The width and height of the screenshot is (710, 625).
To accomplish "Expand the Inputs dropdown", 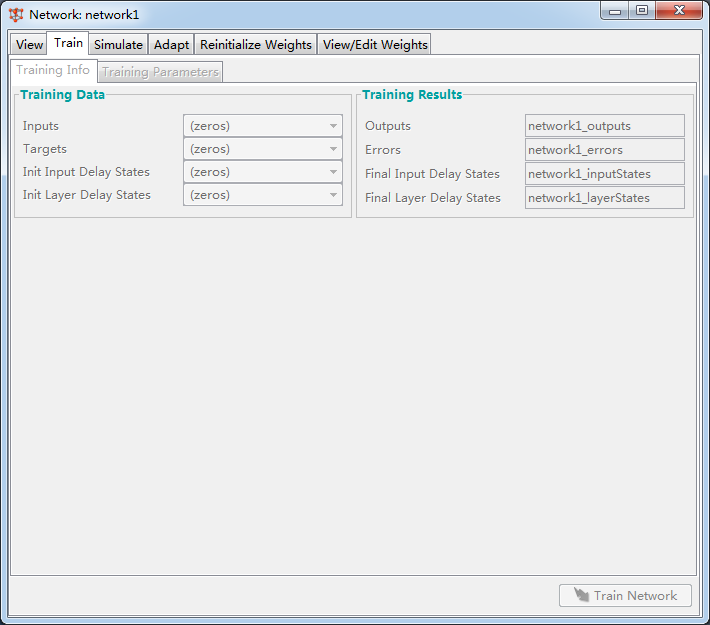I will [x=263, y=125].
